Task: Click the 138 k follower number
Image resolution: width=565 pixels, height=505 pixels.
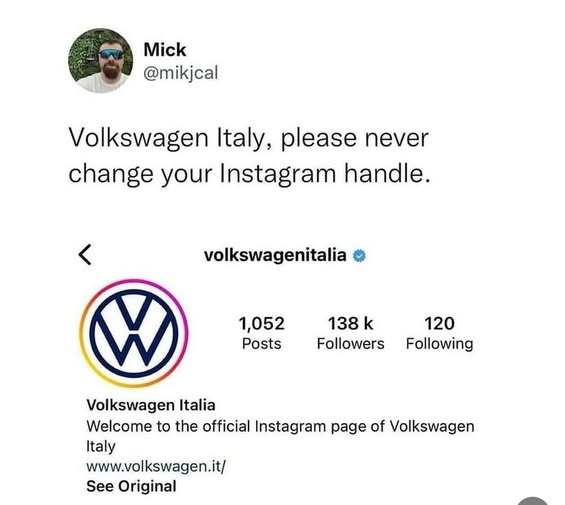Action: tap(350, 323)
